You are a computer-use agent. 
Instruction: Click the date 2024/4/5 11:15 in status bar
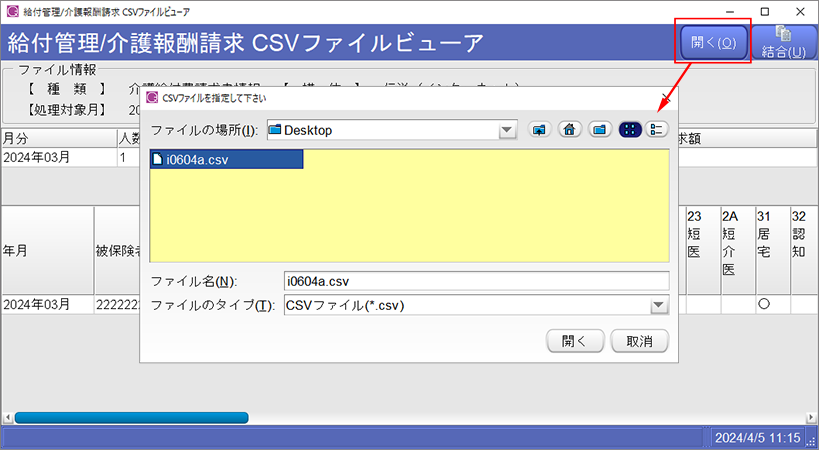pyautogui.click(x=757, y=437)
